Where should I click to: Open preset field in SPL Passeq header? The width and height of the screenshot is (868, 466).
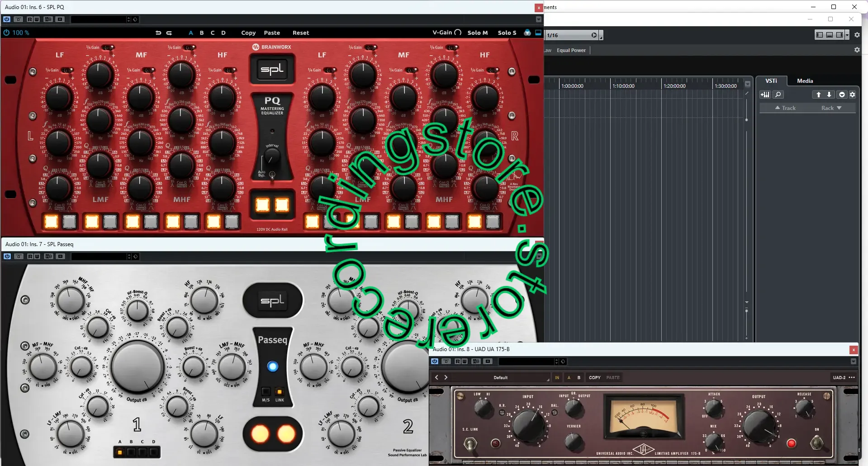click(99, 257)
